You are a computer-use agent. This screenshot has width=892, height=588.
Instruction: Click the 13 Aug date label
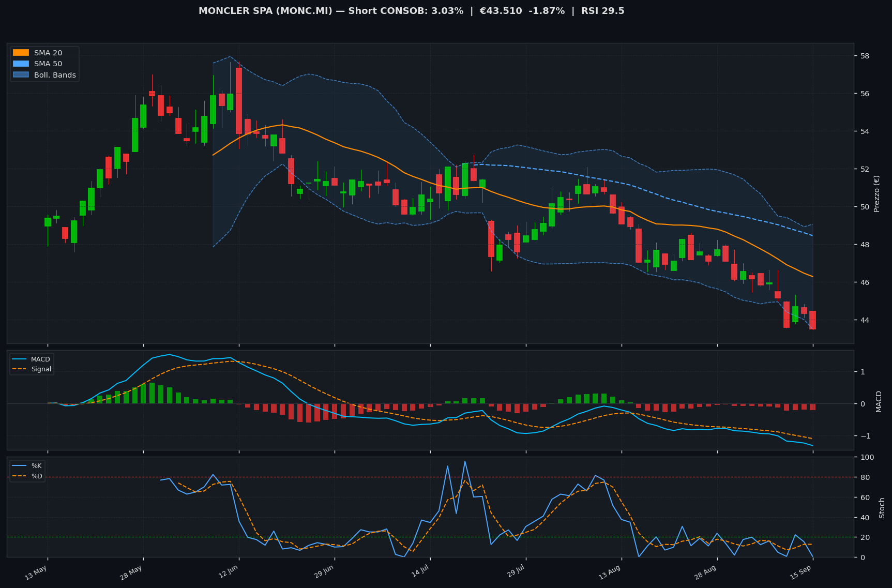(610, 572)
